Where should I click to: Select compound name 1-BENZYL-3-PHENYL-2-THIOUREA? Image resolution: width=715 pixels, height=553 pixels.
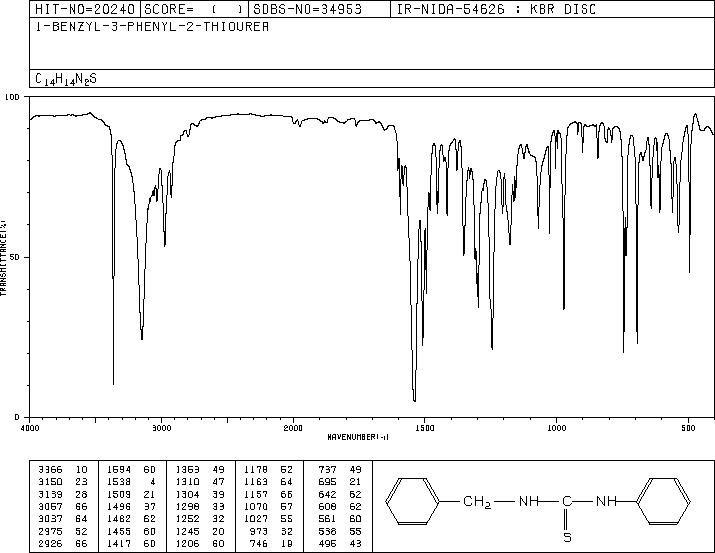[x=152, y=27]
